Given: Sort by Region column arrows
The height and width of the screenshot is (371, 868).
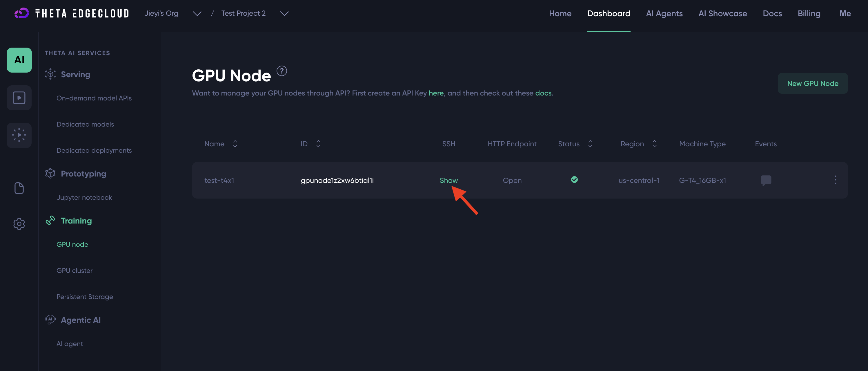Looking at the screenshot, I should (x=654, y=144).
